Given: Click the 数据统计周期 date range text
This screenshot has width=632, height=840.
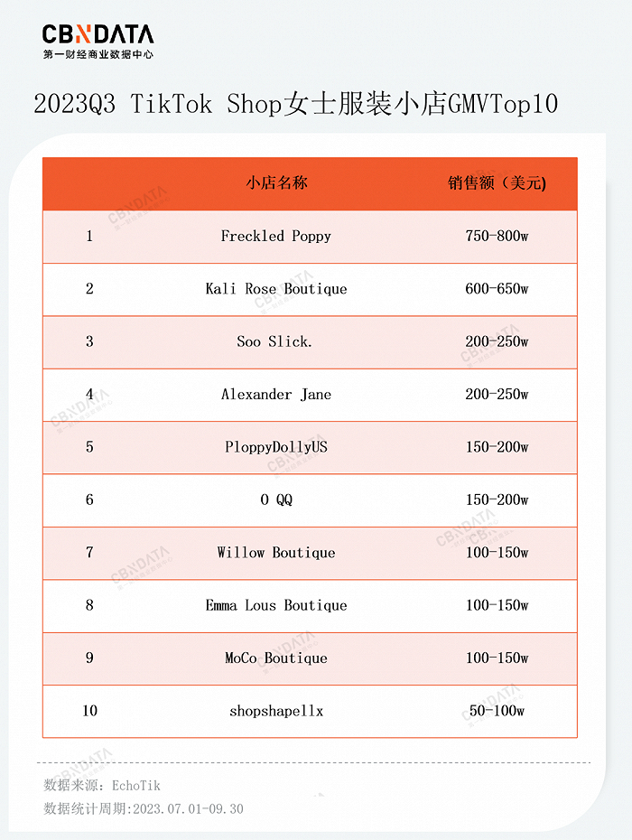Looking at the screenshot, I should (x=144, y=809).
